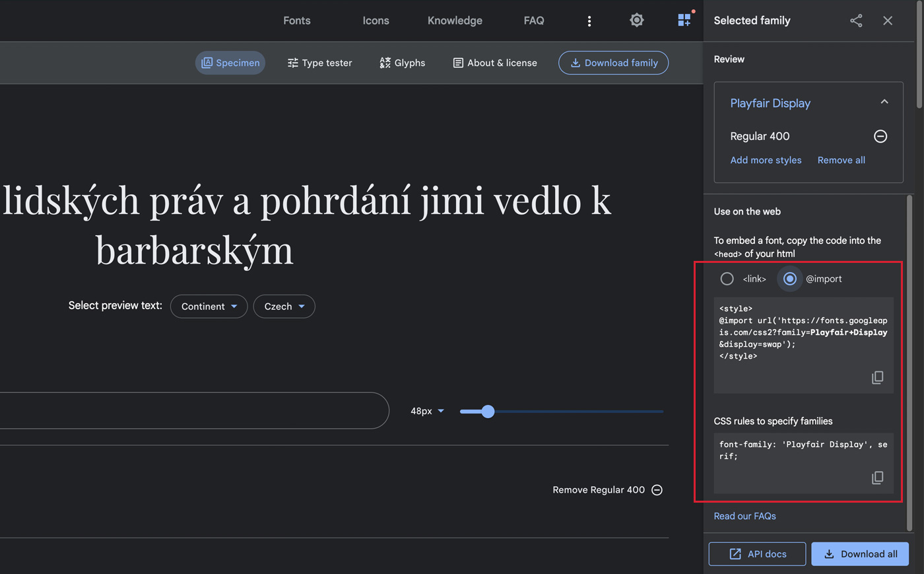Share the selected family

point(856,20)
